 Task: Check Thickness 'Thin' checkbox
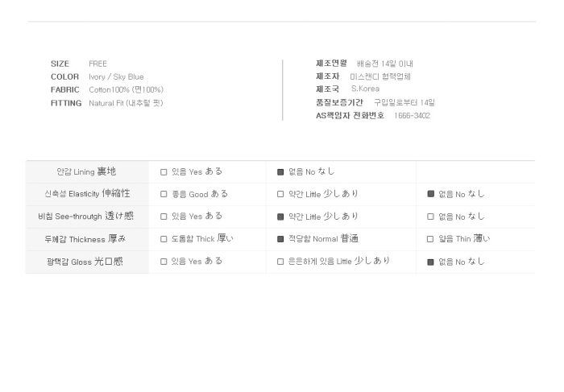point(430,239)
